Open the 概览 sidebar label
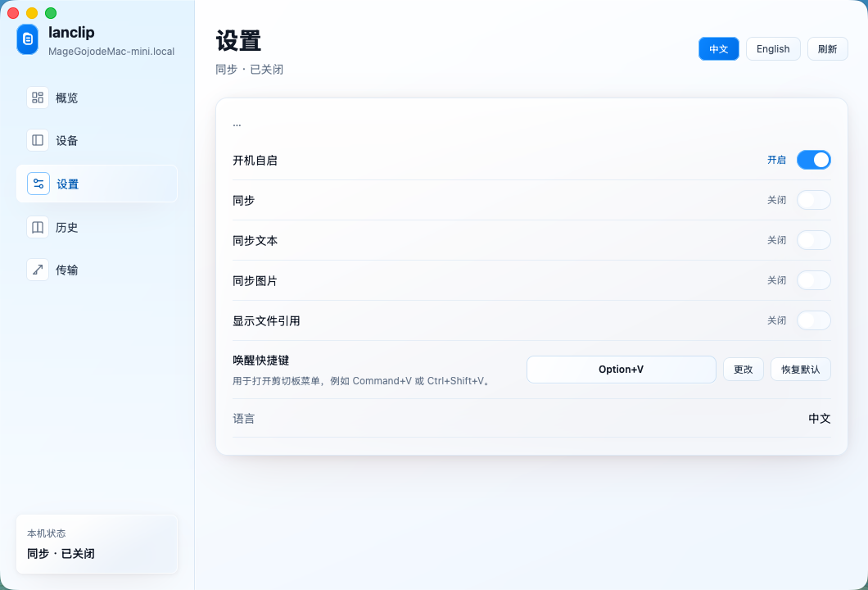Viewport: 868px width, 590px height. (67, 98)
